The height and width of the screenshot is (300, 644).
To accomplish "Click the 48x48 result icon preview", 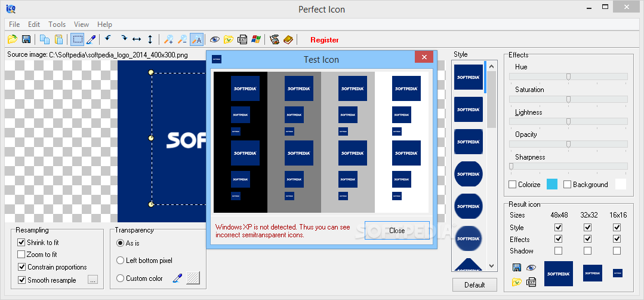I will pyautogui.click(x=558, y=274).
